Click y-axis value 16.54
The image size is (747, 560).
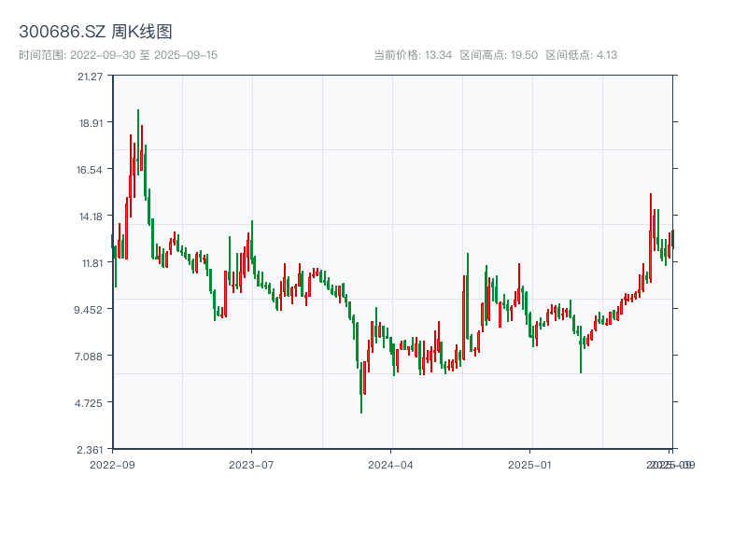tap(90, 170)
